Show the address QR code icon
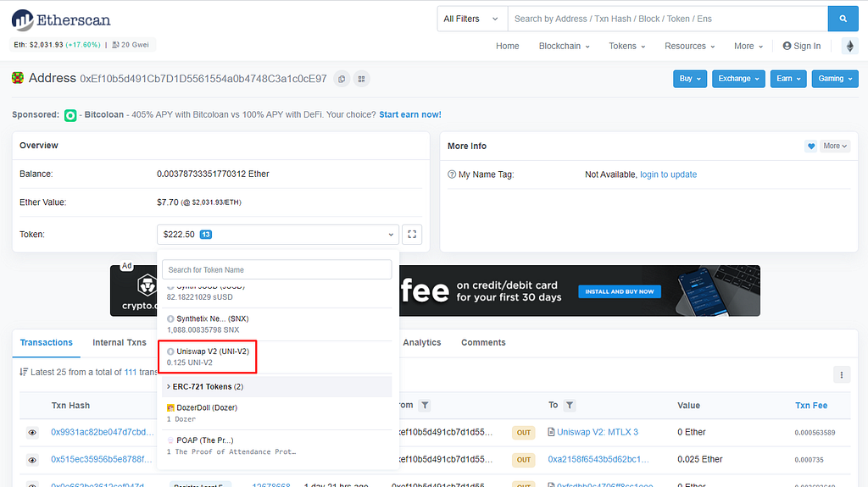Viewport: 868px width, 487px height. [x=361, y=79]
